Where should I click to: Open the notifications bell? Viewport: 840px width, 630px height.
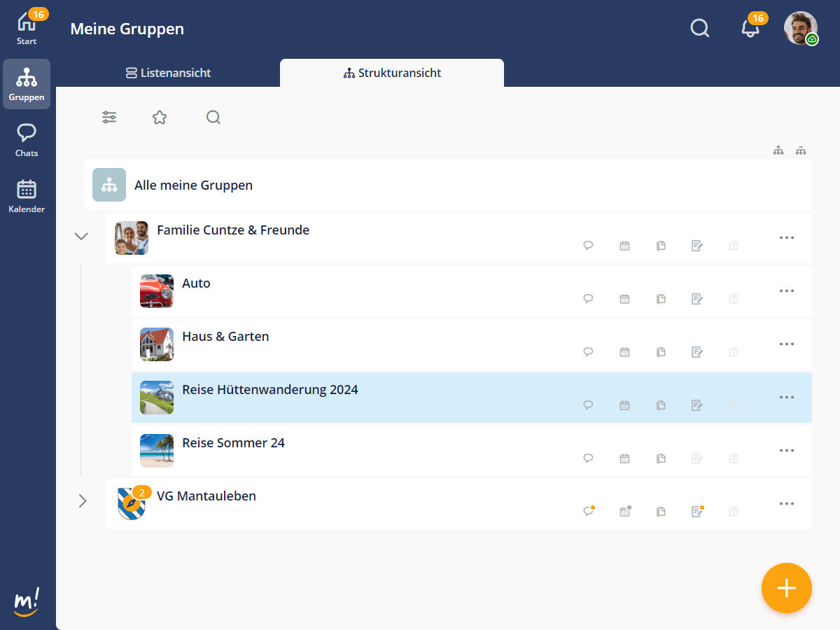(x=750, y=29)
